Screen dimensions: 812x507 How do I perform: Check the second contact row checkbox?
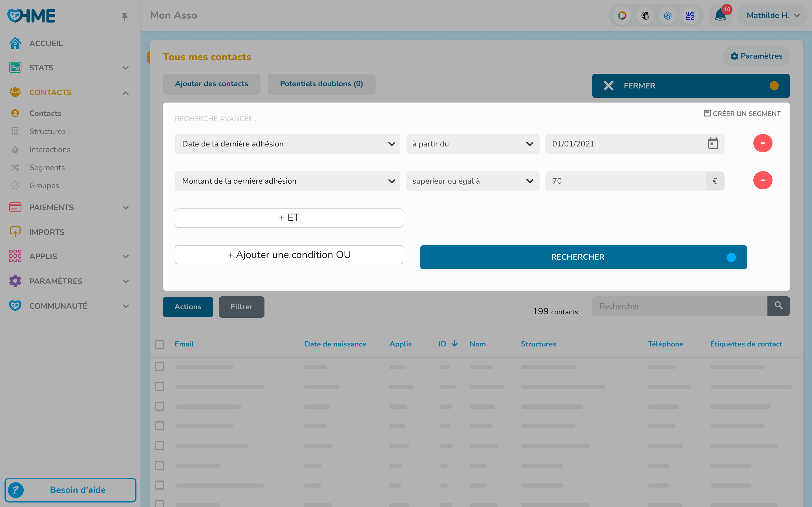[x=160, y=386]
